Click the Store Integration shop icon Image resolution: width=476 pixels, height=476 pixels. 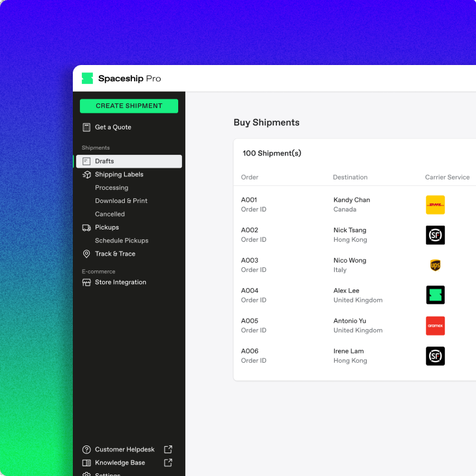[86, 283]
